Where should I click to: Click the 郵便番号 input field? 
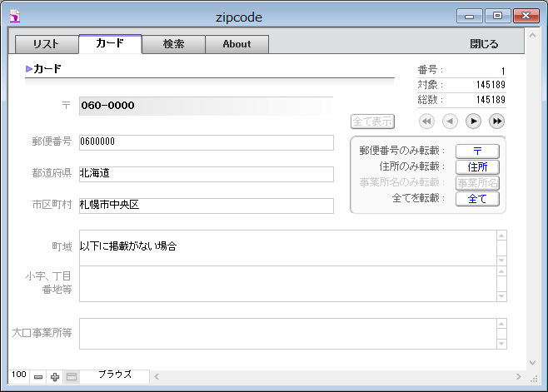click(x=206, y=142)
